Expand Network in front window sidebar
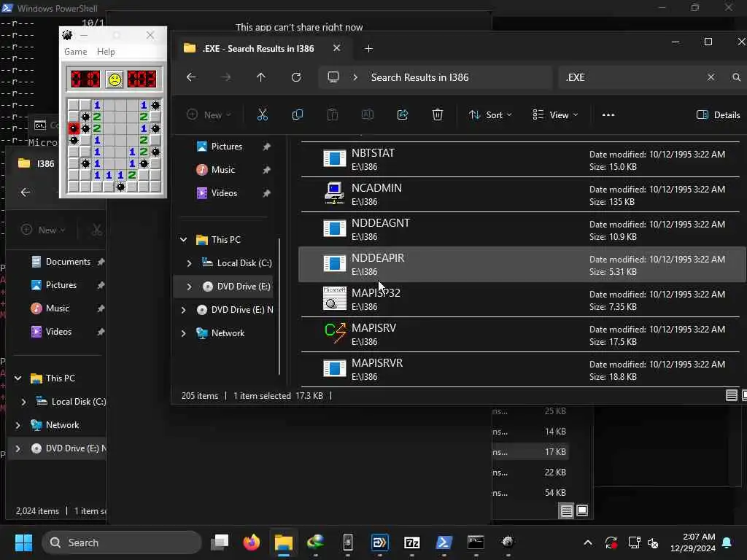747x560 pixels. coord(183,333)
